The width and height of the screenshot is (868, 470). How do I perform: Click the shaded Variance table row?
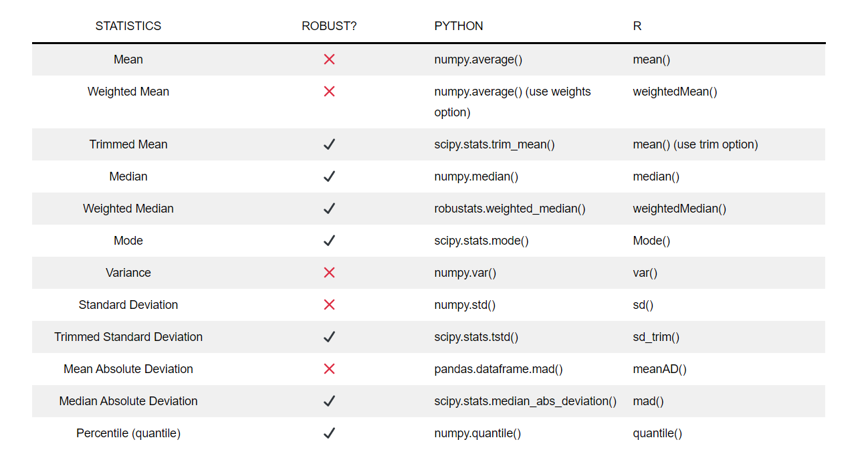click(x=428, y=272)
